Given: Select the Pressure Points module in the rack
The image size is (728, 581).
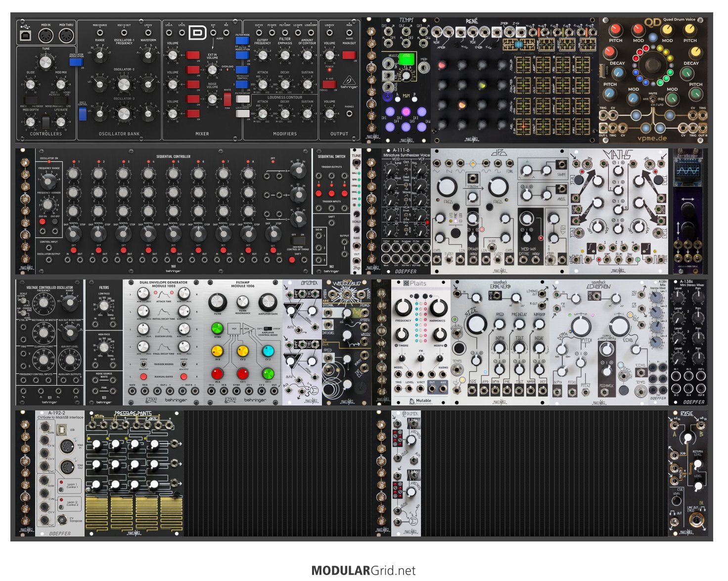Looking at the screenshot, I should coord(134,473).
